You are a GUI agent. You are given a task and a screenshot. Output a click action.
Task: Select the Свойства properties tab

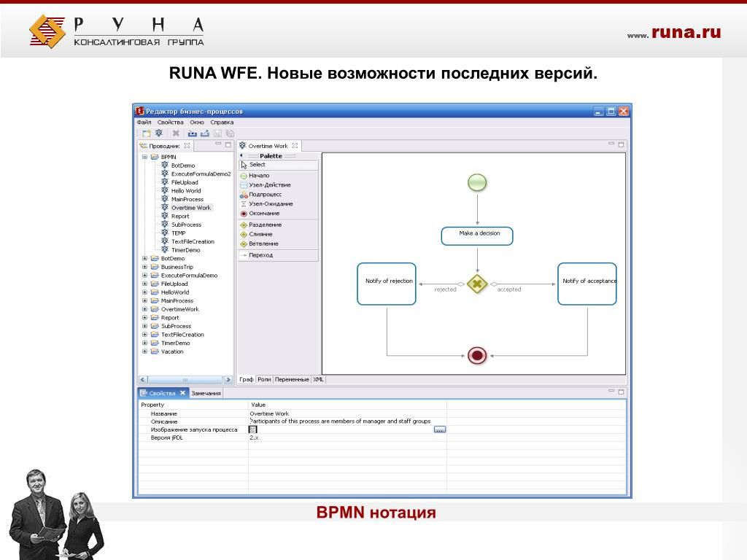click(x=163, y=393)
